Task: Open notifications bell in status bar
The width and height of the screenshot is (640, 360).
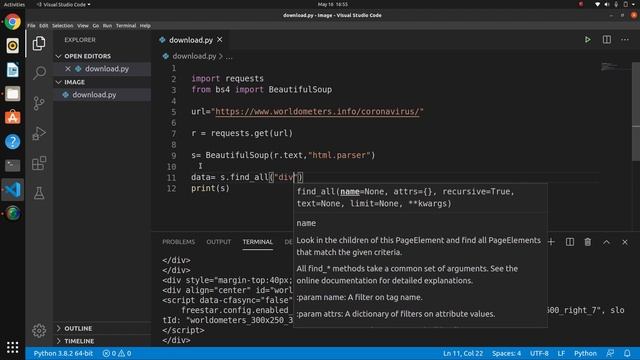Action: click(x=627, y=353)
